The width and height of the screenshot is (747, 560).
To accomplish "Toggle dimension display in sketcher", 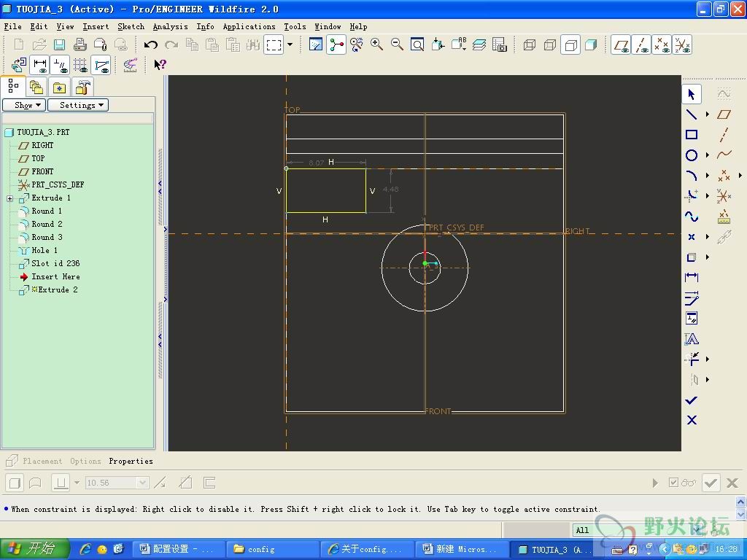I will 40,64.
